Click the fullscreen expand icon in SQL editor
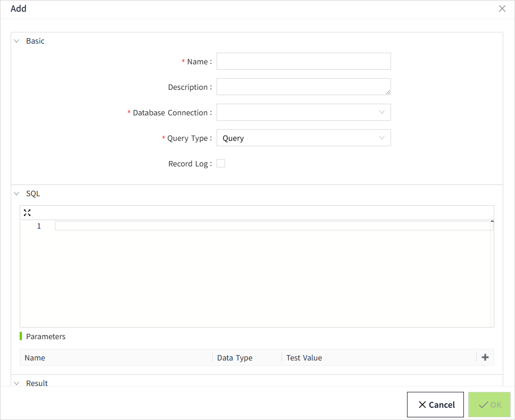Viewport: 515px width, 420px height. (x=27, y=213)
